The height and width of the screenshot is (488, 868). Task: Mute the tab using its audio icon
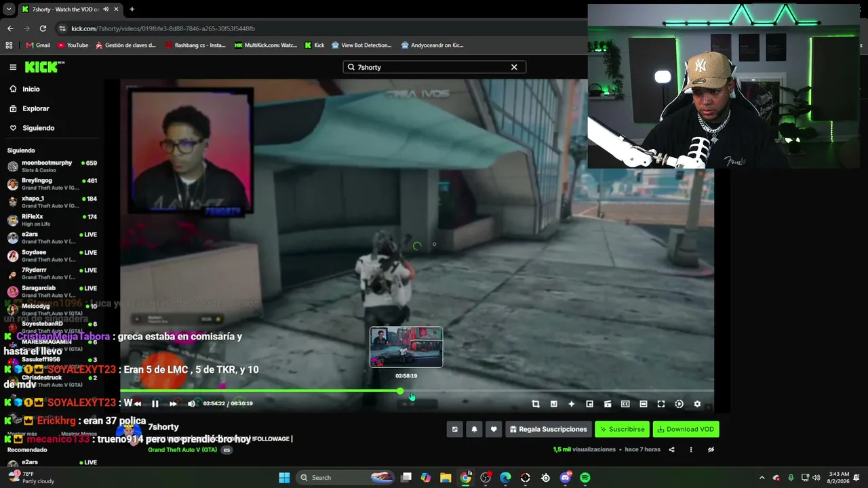pyautogui.click(x=106, y=9)
